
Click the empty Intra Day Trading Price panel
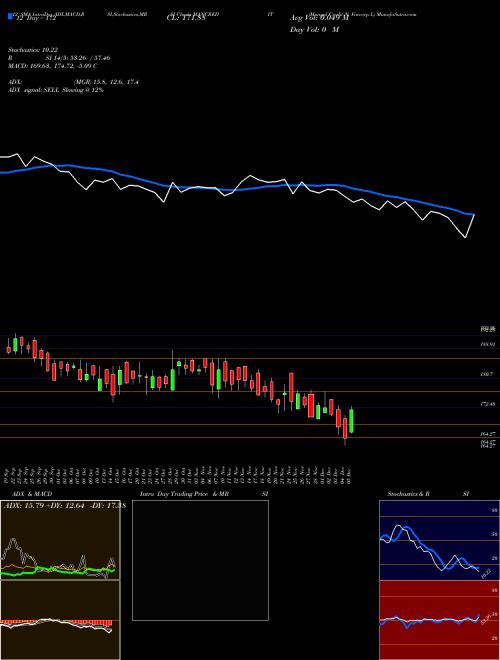pyautogui.click(x=200, y=560)
